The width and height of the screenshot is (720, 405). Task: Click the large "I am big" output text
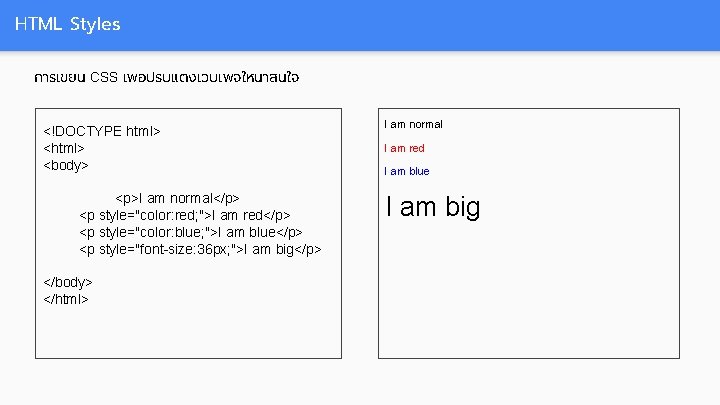pyautogui.click(x=432, y=207)
